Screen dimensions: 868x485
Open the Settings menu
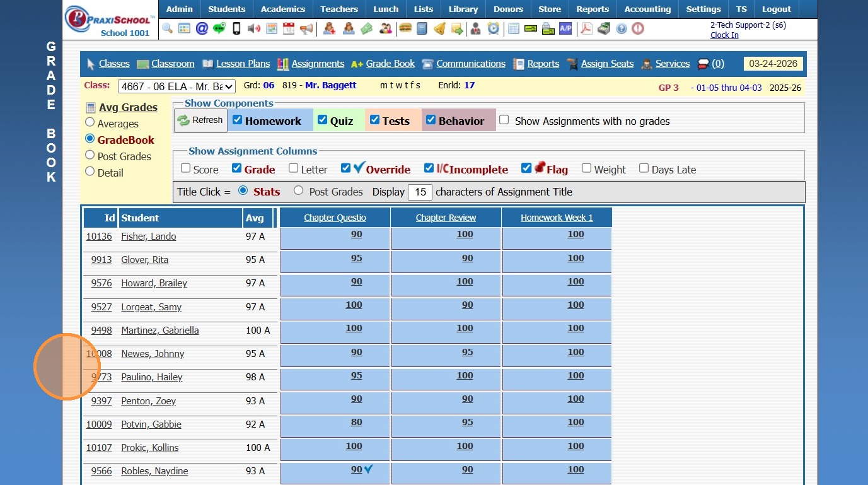coord(703,9)
